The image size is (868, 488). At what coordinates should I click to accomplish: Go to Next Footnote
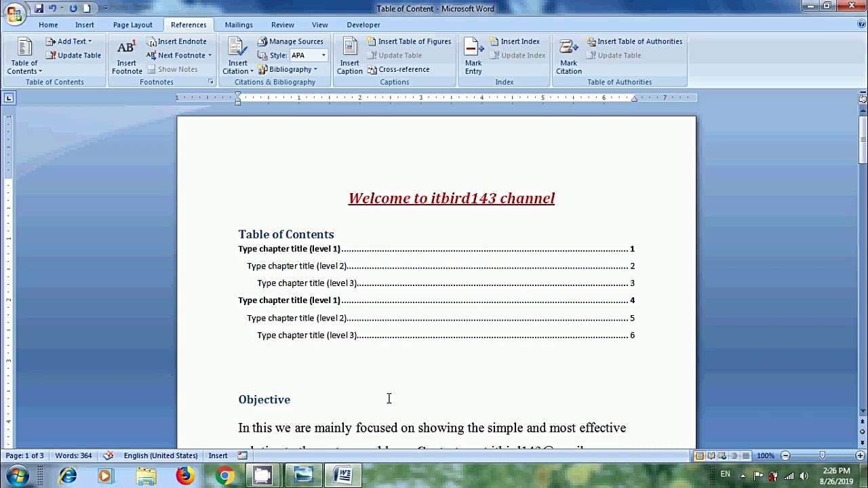pos(176,56)
